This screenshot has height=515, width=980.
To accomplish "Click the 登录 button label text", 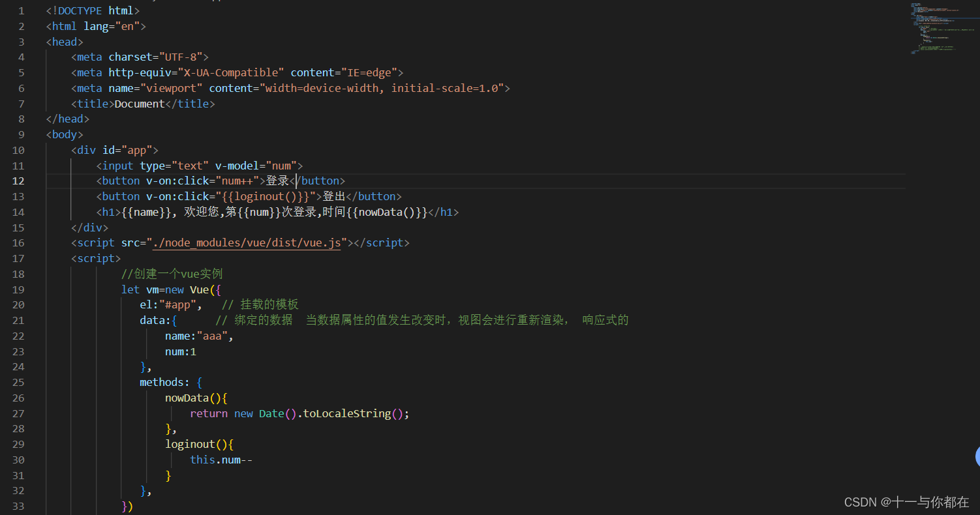I will (x=277, y=181).
